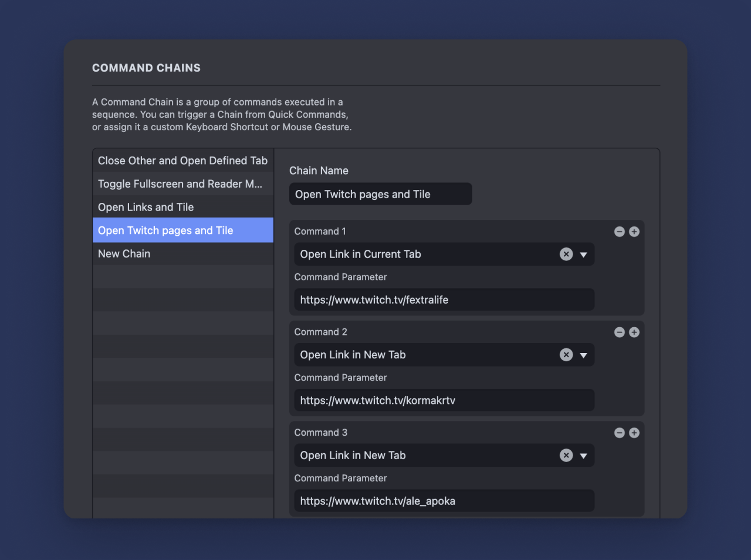Add a command after Command 2
The width and height of the screenshot is (751, 560).
point(634,332)
